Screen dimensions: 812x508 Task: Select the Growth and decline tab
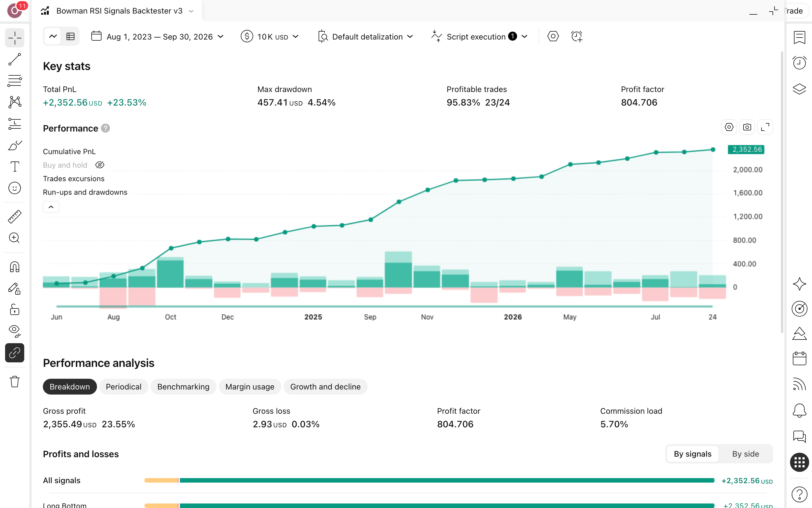tap(325, 387)
